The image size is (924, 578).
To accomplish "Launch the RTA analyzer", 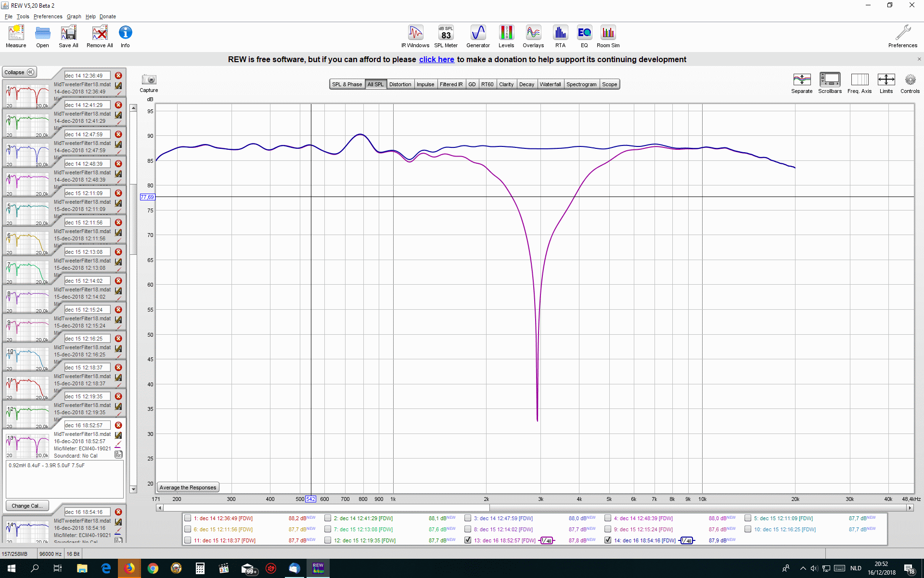I will coord(560,37).
